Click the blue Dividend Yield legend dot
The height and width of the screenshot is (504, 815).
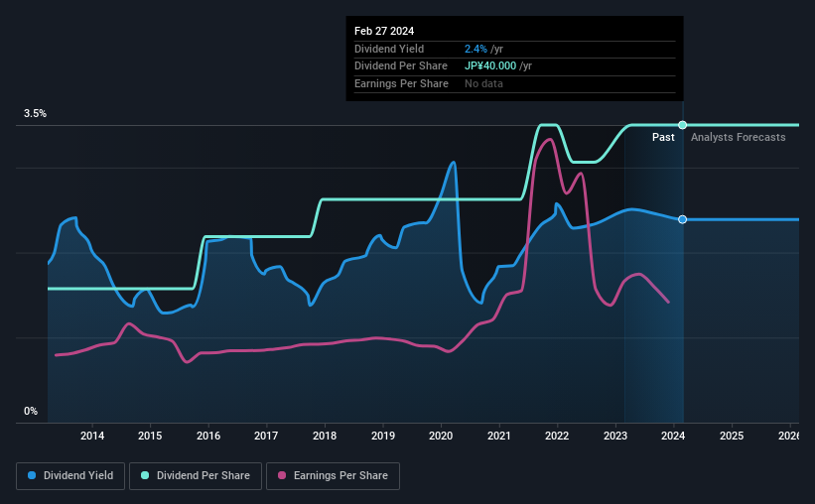(32, 475)
